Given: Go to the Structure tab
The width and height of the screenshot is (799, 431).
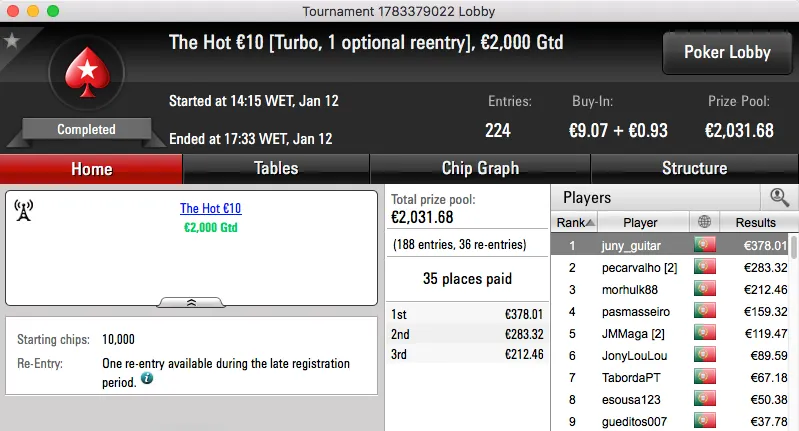Looking at the screenshot, I should [x=694, y=168].
